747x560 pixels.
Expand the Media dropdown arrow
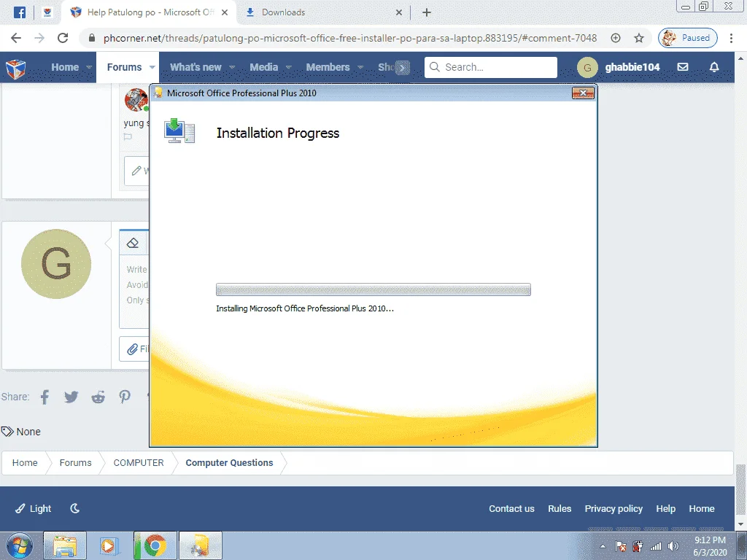click(x=289, y=67)
